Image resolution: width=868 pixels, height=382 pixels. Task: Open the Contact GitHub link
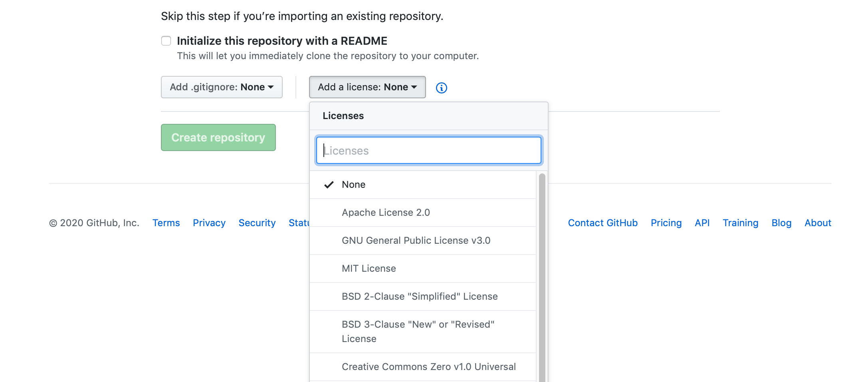coord(603,223)
